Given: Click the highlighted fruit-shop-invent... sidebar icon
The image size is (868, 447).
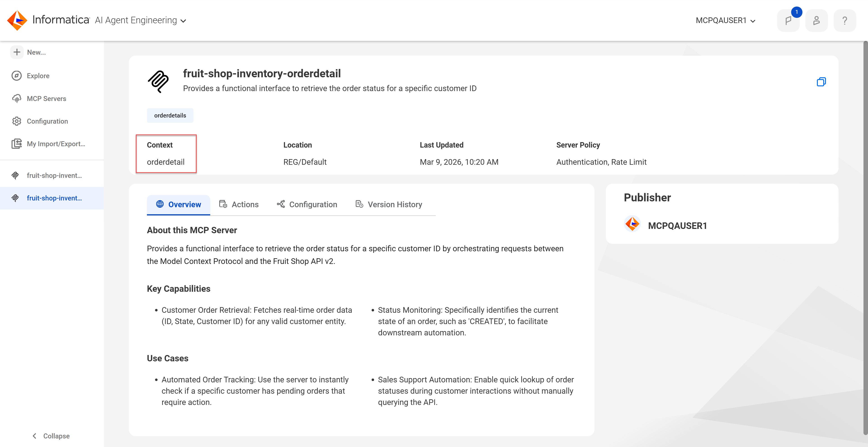Looking at the screenshot, I should [x=15, y=198].
